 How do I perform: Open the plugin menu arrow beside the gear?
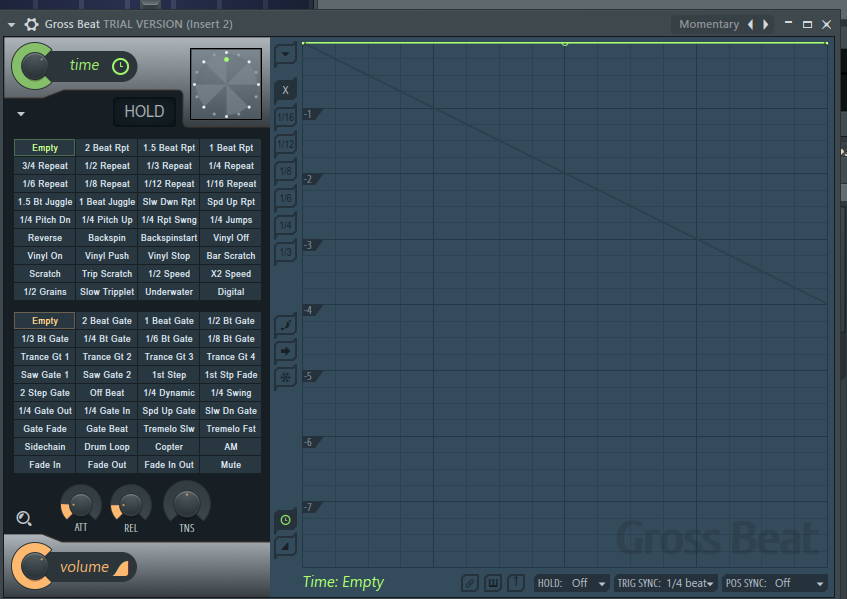11,24
